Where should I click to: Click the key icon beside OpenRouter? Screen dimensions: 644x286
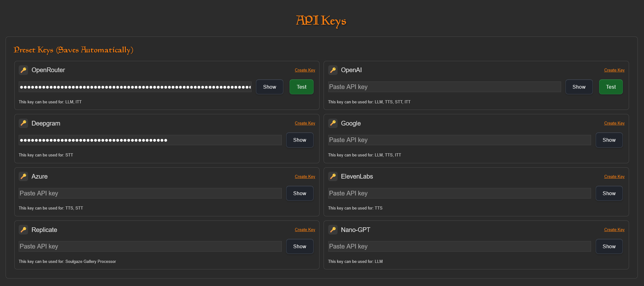(x=23, y=70)
